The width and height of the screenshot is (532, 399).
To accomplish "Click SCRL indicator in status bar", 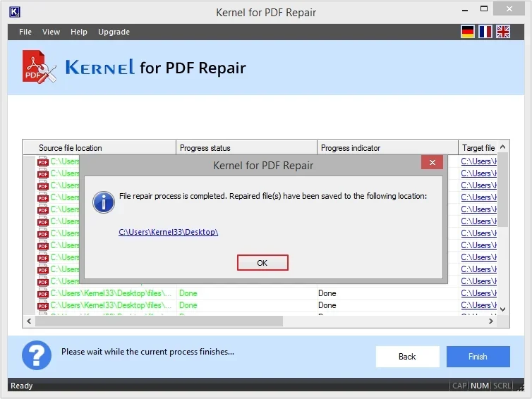I will click(502, 386).
